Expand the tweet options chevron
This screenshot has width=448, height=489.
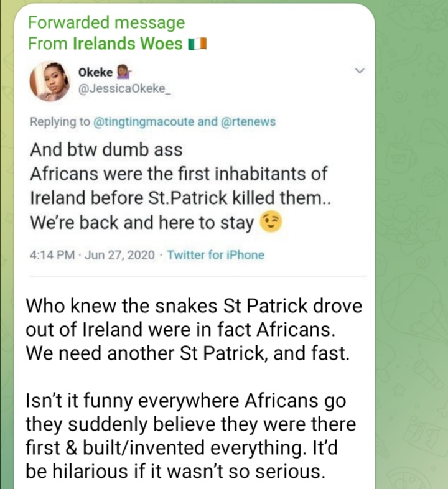359,72
